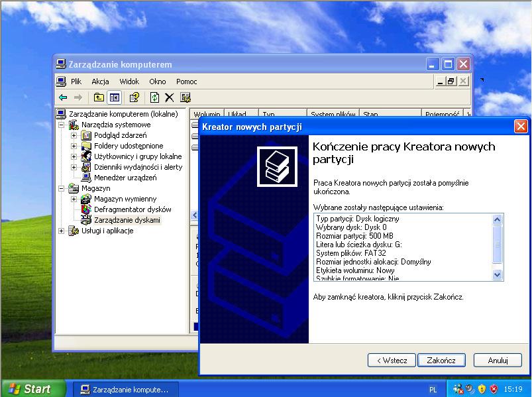Click the 'System plików: FAT32' settings line
The height and width of the screenshot is (397, 532).
pyautogui.click(x=351, y=253)
